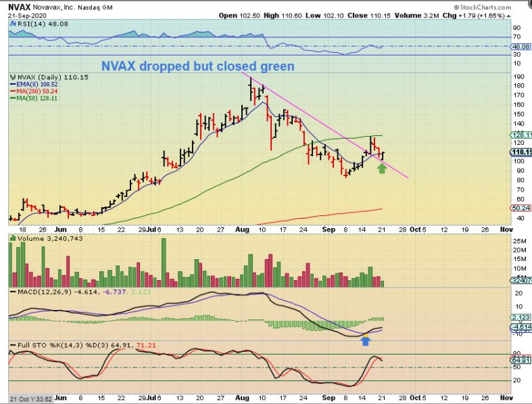532x404 pixels.
Task: Click the 64.91 stochastic tag on right axis
Action: pyautogui.click(x=521, y=360)
